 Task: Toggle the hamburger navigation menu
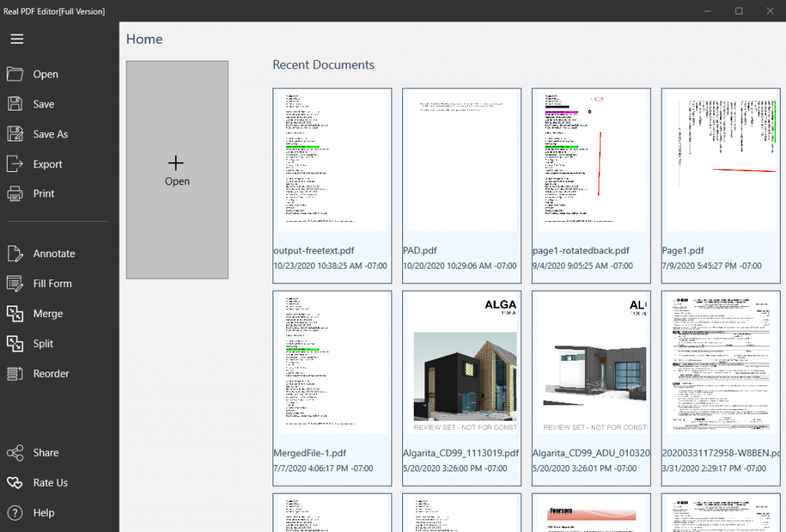pyautogui.click(x=17, y=38)
